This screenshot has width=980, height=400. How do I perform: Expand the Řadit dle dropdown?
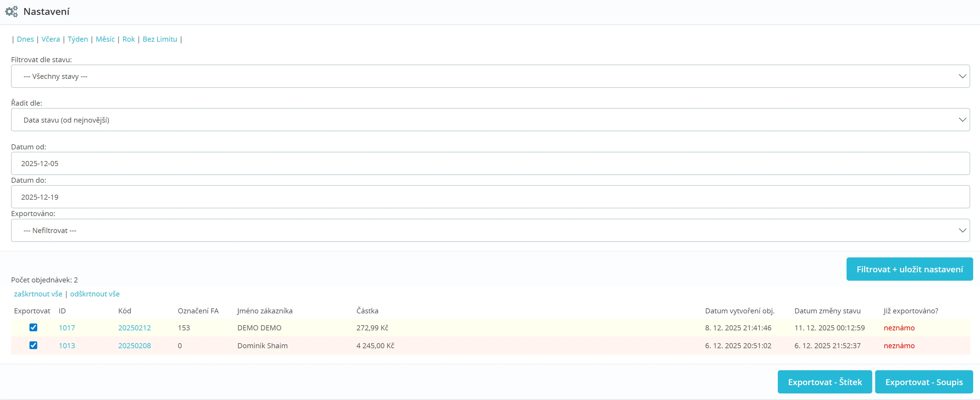click(490, 120)
